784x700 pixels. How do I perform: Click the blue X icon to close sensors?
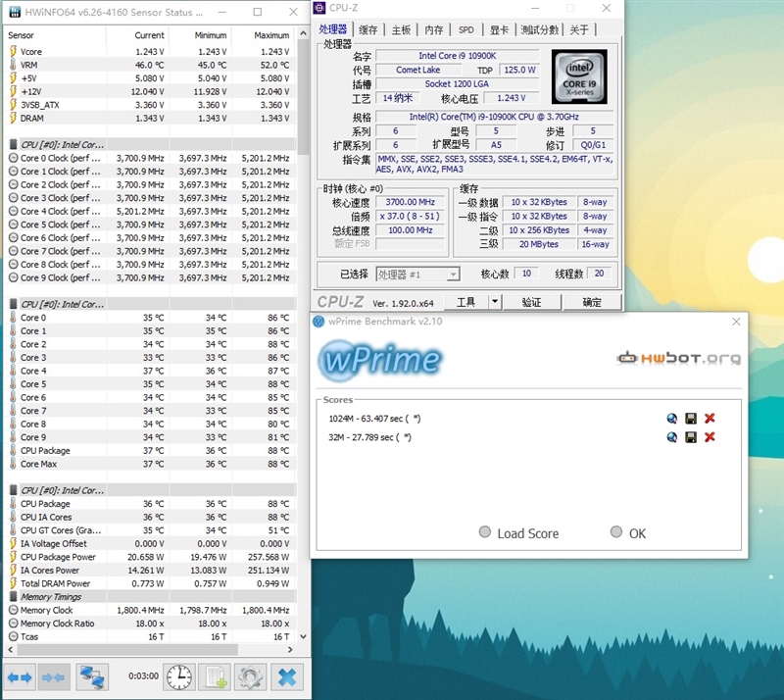tap(286, 676)
